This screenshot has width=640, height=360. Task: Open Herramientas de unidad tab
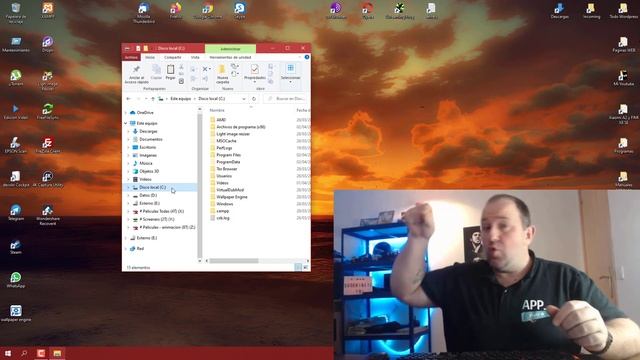230,57
